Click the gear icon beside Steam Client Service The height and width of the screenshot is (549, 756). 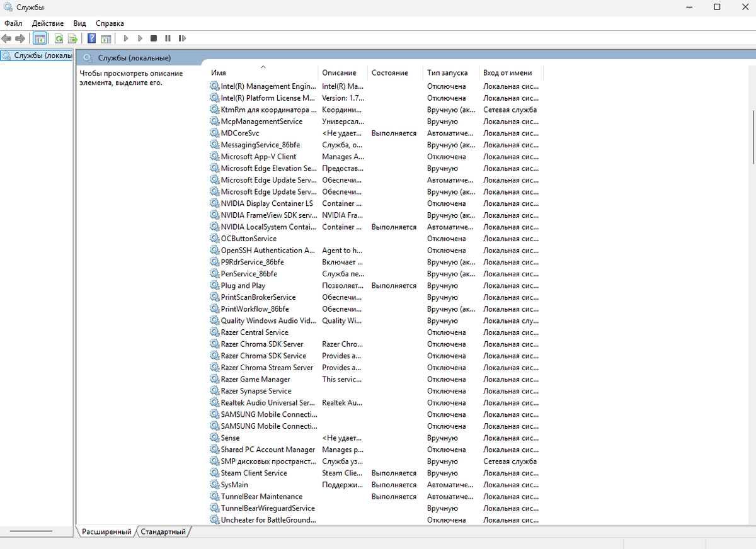[215, 473]
